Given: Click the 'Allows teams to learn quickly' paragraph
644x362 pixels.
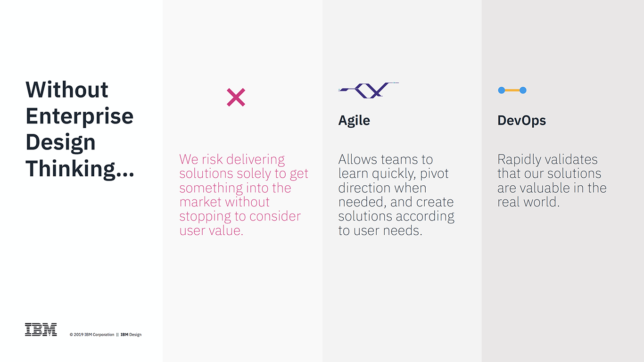Looking at the screenshot, I should 396,195.
